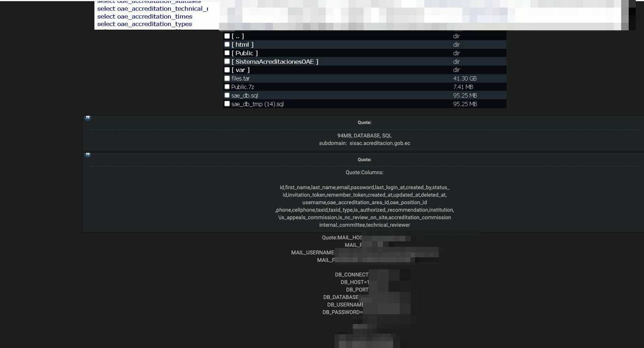Click the sisac.acreditacion.gob.ec subdomain text

point(380,143)
